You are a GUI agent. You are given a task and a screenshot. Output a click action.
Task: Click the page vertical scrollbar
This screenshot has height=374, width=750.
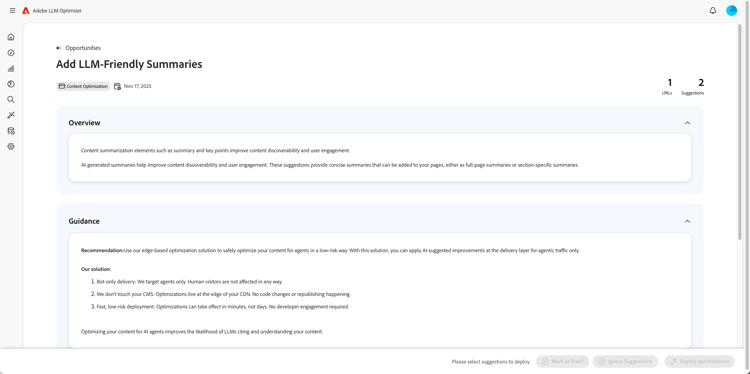point(739,132)
